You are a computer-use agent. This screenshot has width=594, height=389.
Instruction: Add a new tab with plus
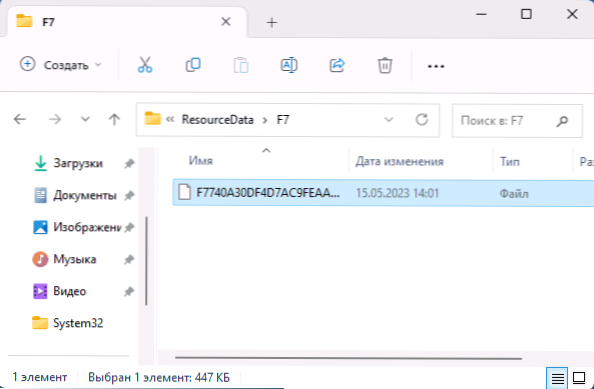(272, 23)
